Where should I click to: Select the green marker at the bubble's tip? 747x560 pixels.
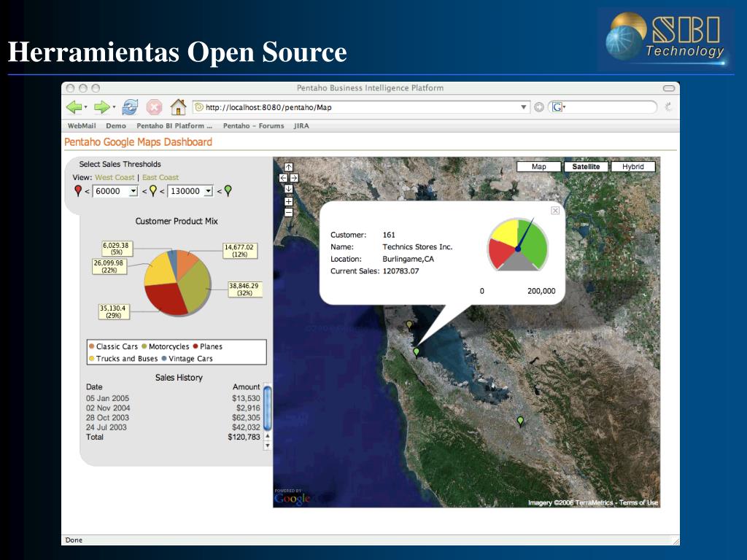point(417,353)
